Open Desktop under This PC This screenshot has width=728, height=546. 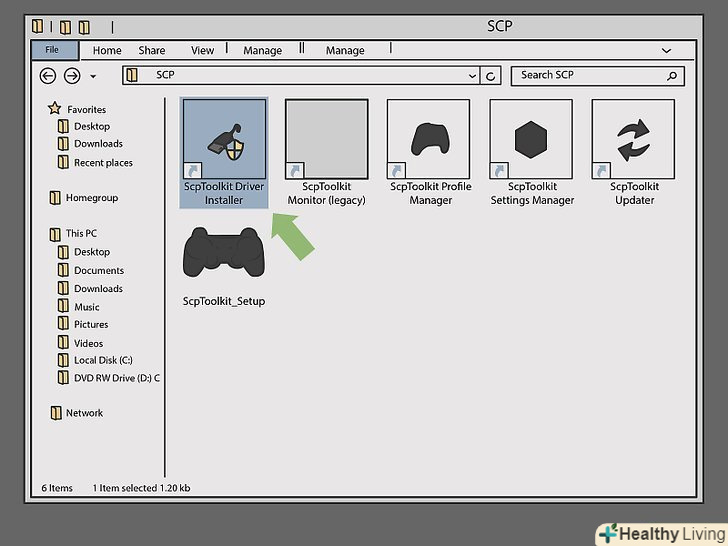92,252
